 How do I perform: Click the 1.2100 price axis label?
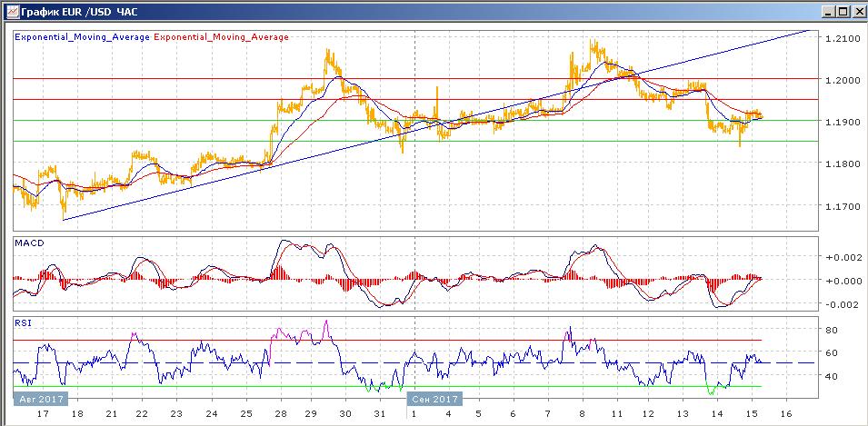(841, 37)
